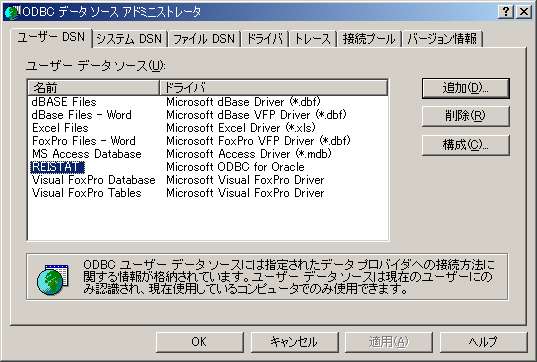Click Microsoft Excel Driver (*.xls) text
Screen dimensions: 537x362
241,128
